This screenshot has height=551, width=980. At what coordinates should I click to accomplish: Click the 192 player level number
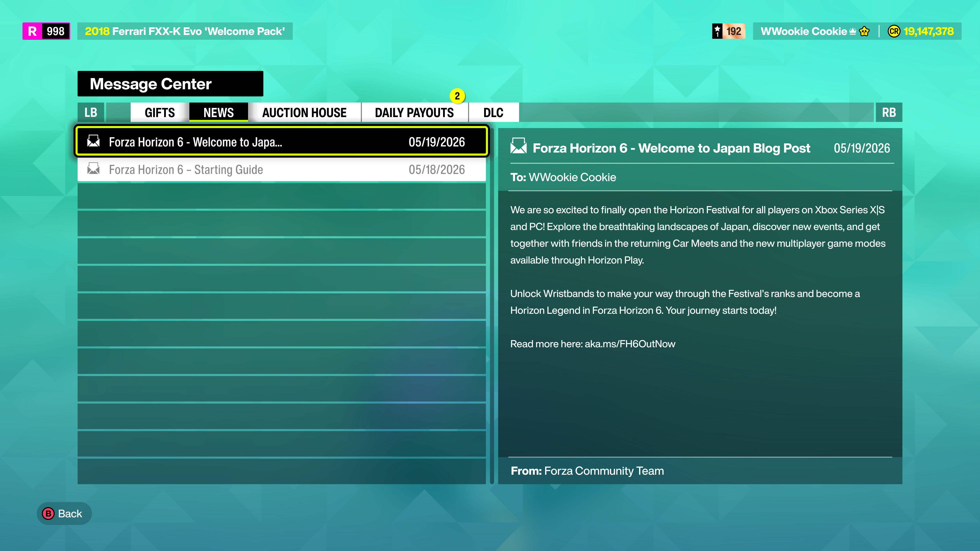pyautogui.click(x=733, y=31)
